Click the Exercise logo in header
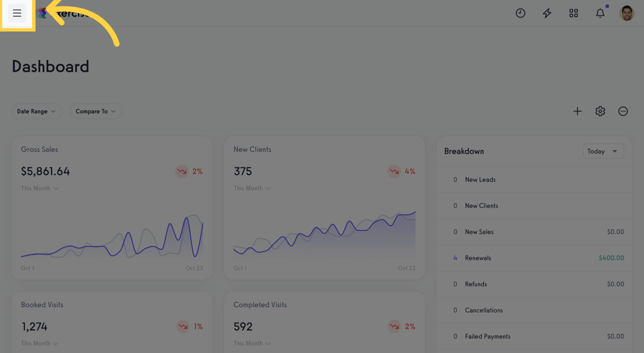Viewport: 644px width, 353px height. coord(64,13)
